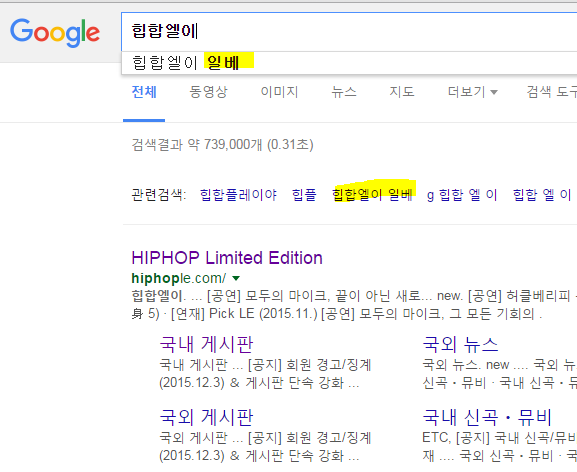Open 국외 게시판 sitelink
577x472 pixels.
pos(206,417)
